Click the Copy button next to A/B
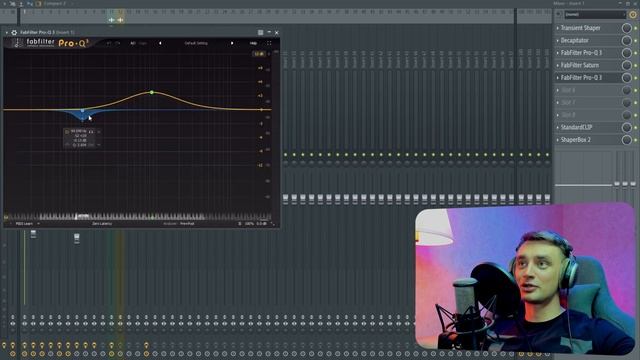Viewport: 640px width, 360px height. [x=143, y=43]
